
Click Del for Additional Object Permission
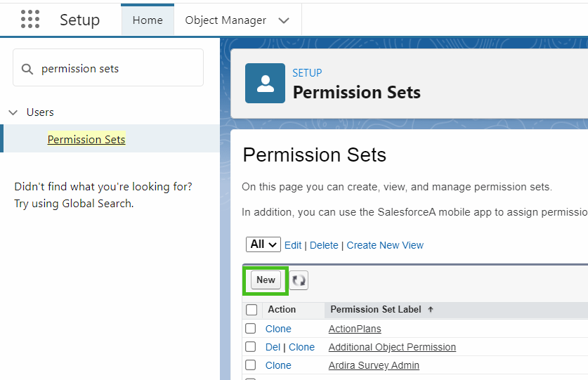(273, 347)
